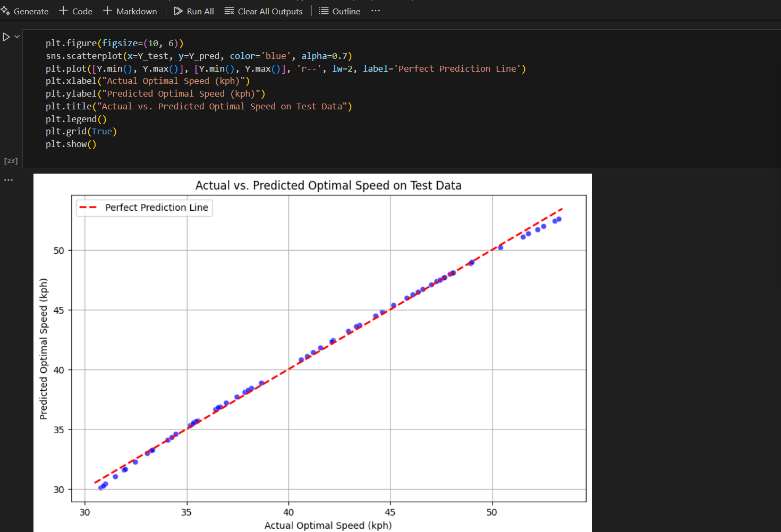Execute the current cell with play button
Screen dimensions: 781x532
pos(6,37)
